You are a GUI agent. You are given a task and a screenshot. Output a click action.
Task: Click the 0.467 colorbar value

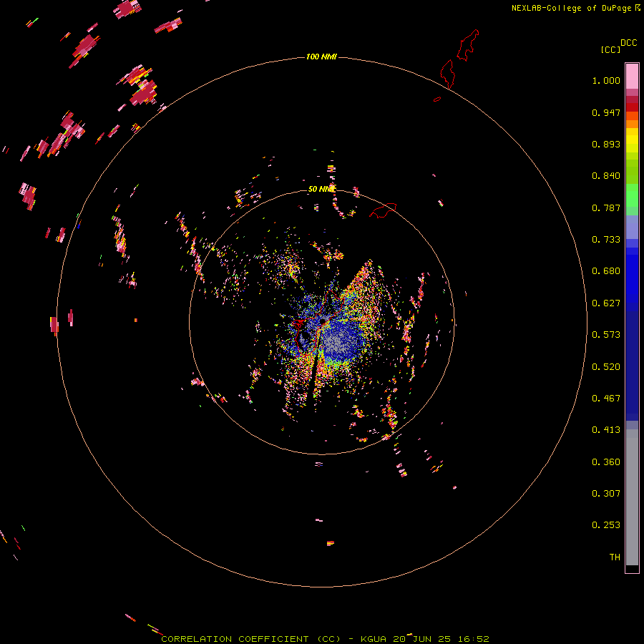tap(606, 399)
